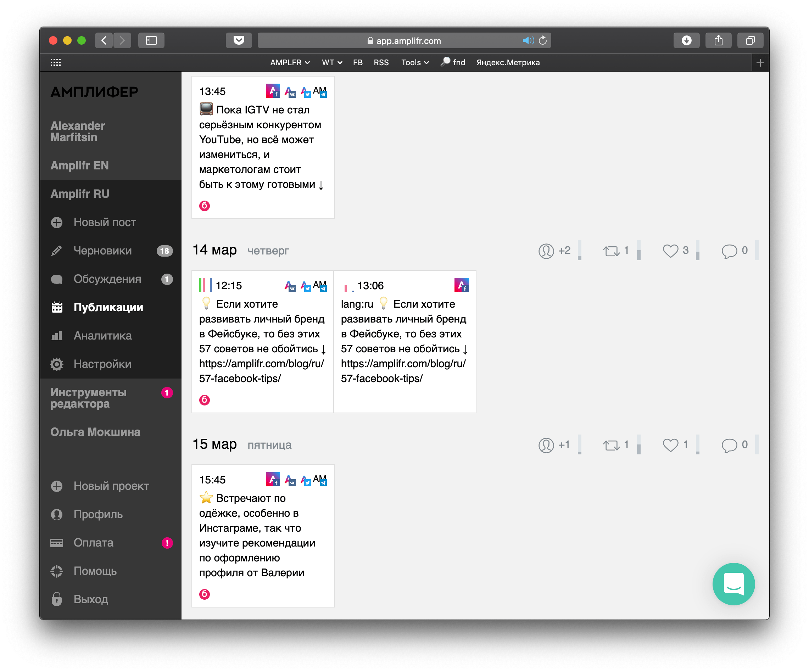Viewport: 809px width, 672px height.
Task: Click red badge on 13:45 post
Action: click(x=205, y=206)
